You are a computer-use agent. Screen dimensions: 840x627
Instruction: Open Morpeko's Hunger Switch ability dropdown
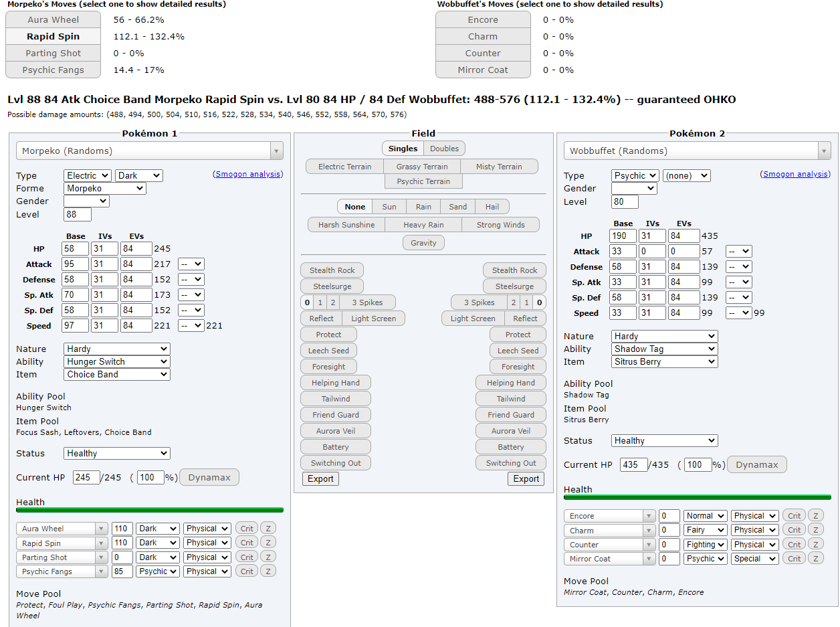pos(117,361)
